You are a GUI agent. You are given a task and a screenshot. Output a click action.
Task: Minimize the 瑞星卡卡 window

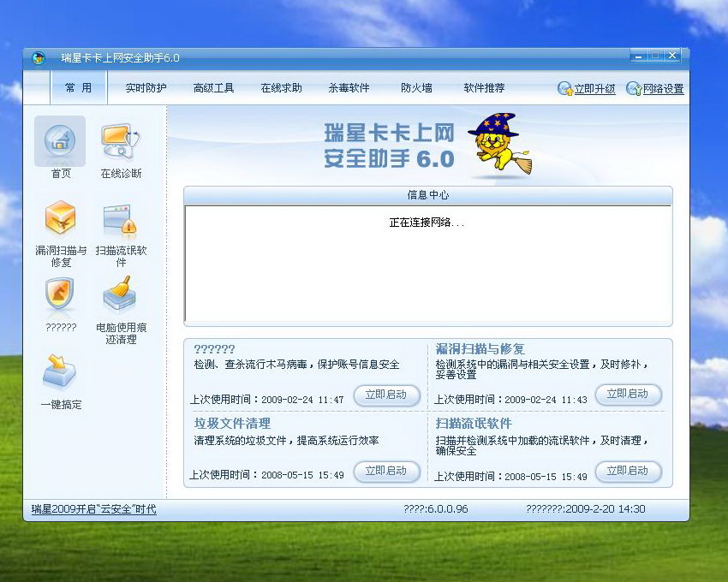coord(638,56)
